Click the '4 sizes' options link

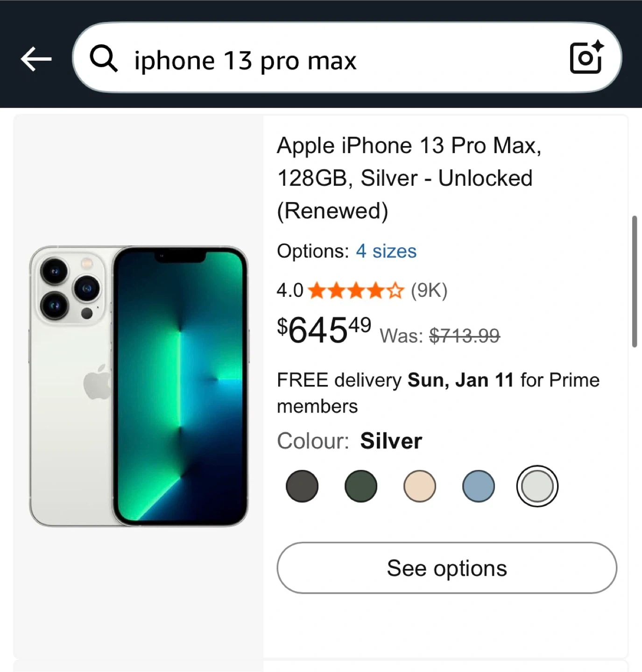point(386,252)
